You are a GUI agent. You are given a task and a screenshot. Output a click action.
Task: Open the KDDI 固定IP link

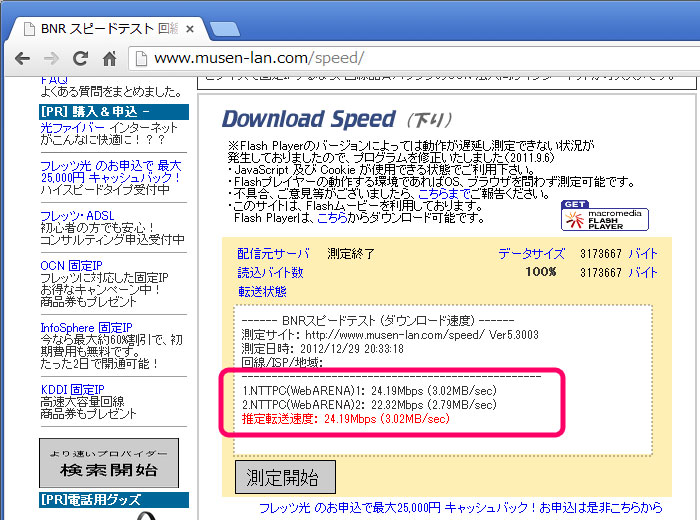coord(72,390)
